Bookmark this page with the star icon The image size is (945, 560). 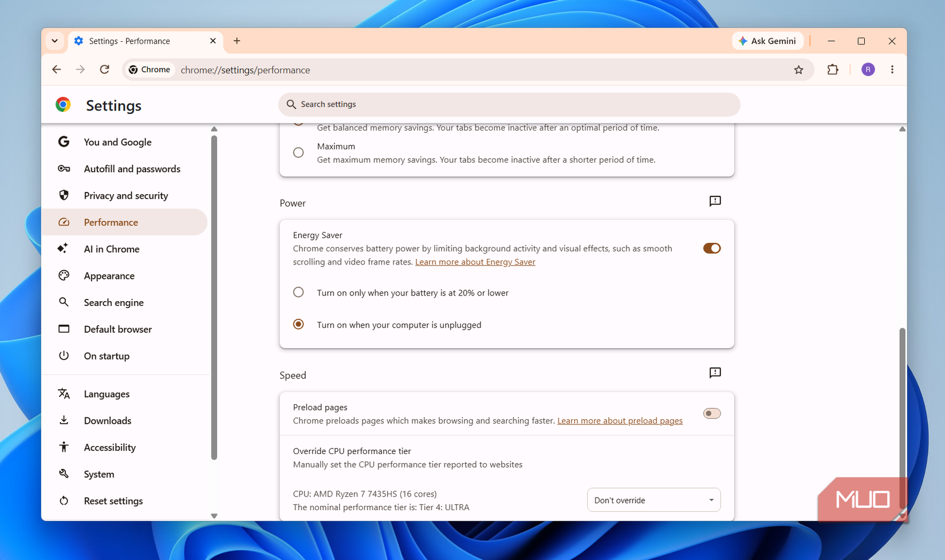click(798, 70)
